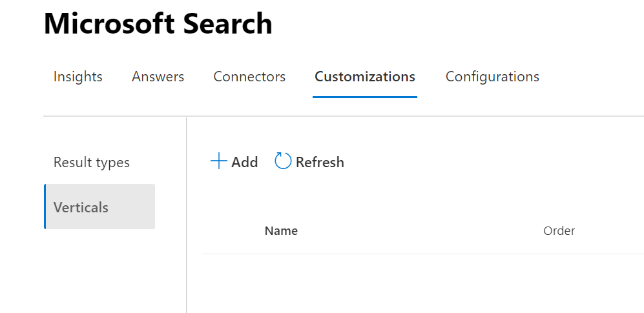The width and height of the screenshot is (644, 313).
Task: Click the horizontal line under column headers
Action: pyautogui.click(x=420, y=254)
